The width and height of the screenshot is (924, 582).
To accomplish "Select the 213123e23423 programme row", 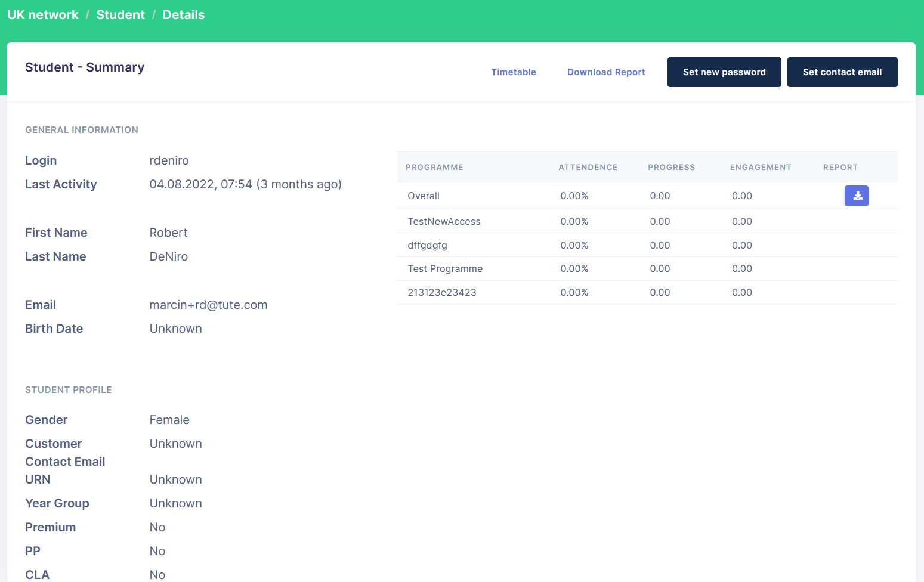I will [x=441, y=292].
